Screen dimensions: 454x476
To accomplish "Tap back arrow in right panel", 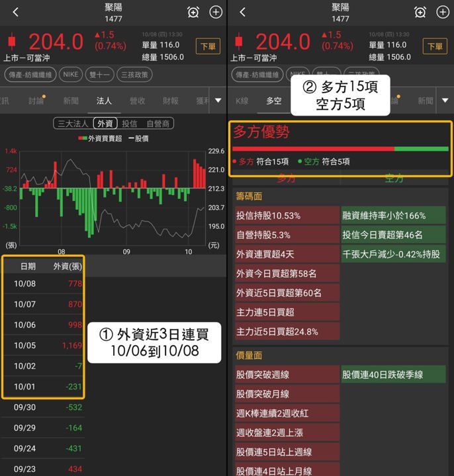I will point(242,12).
